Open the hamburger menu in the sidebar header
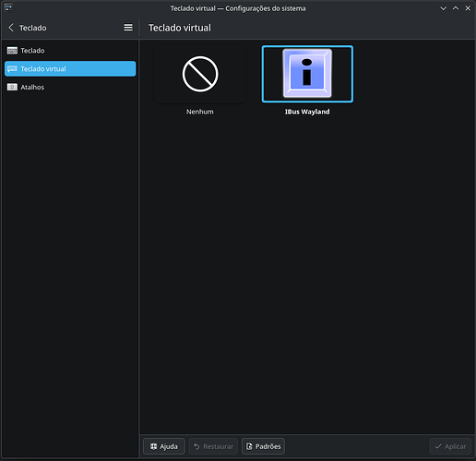 [128, 28]
